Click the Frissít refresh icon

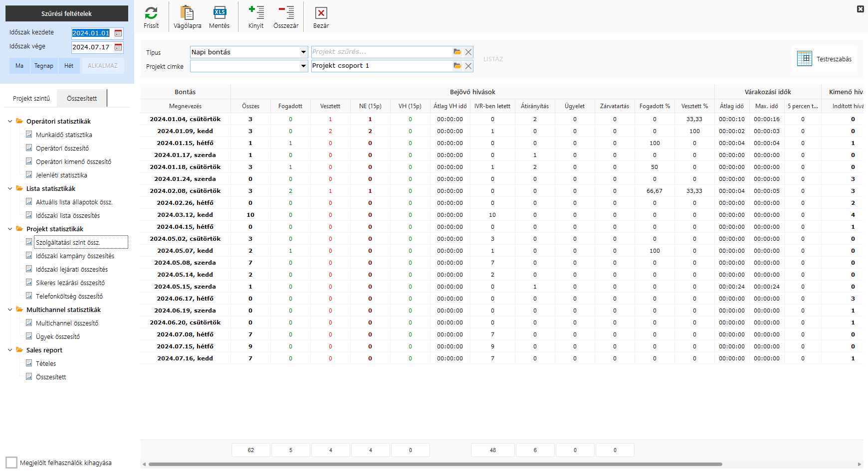pos(151,13)
